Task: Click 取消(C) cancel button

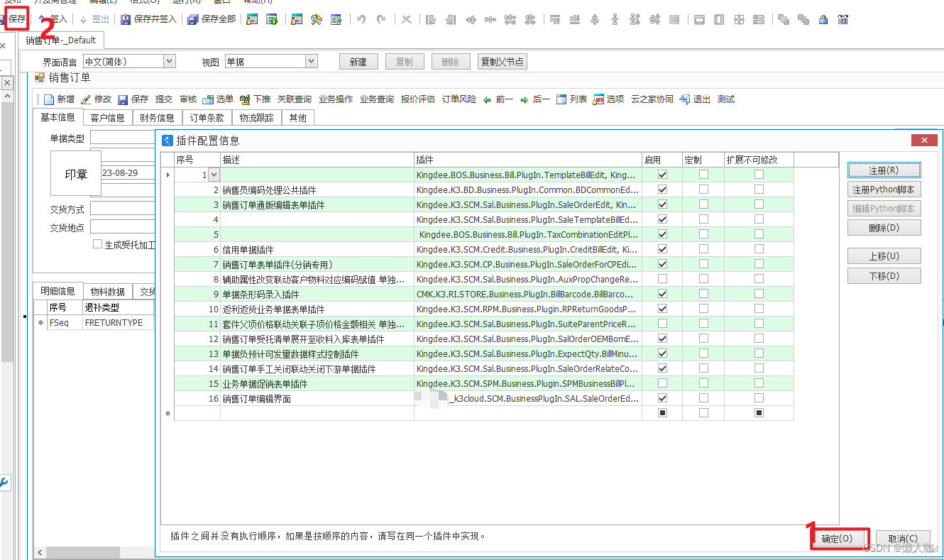Action: pos(903,539)
